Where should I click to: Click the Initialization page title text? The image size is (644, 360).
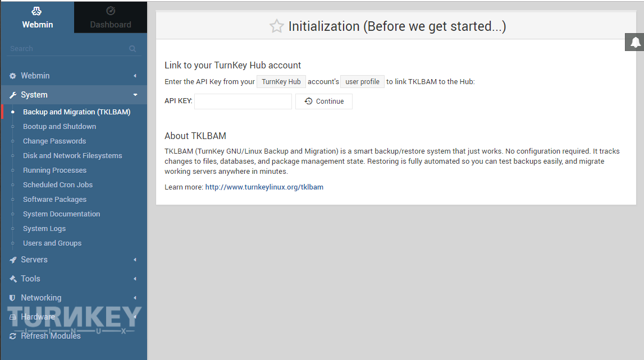point(397,26)
